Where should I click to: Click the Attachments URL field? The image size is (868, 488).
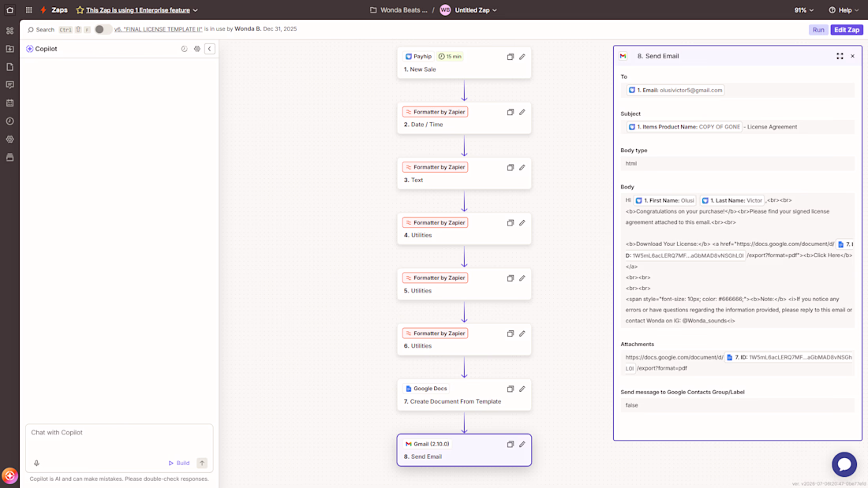pos(737,363)
